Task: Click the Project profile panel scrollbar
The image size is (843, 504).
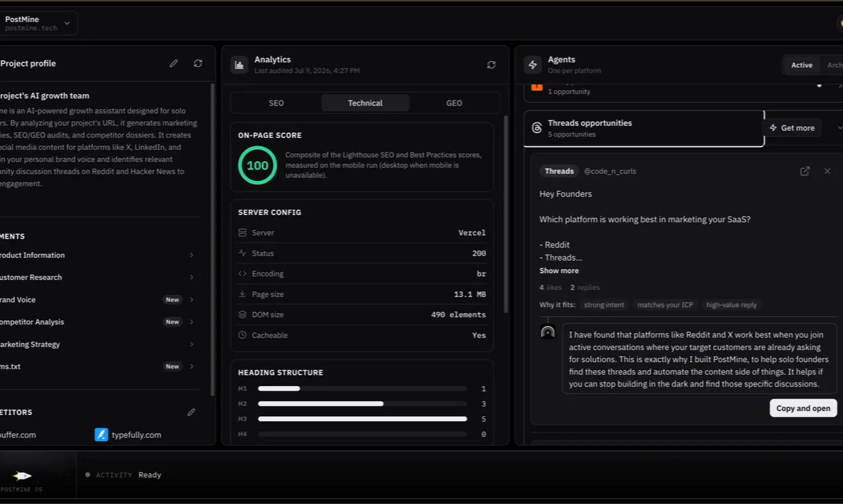Action: click(212, 239)
